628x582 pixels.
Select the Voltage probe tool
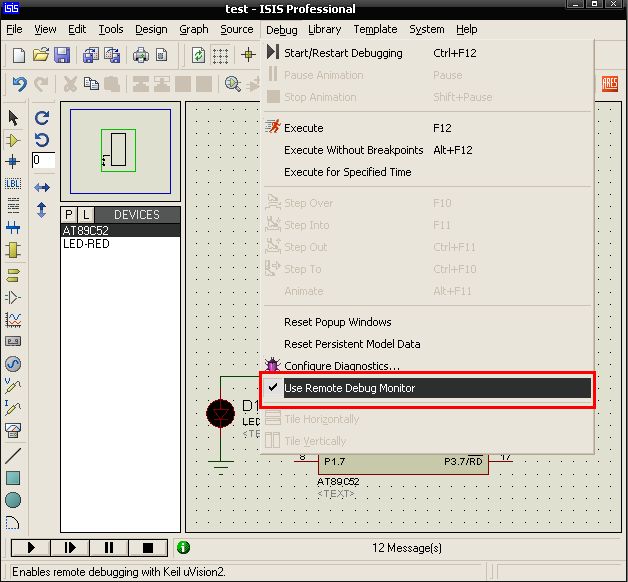coord(13,386)
